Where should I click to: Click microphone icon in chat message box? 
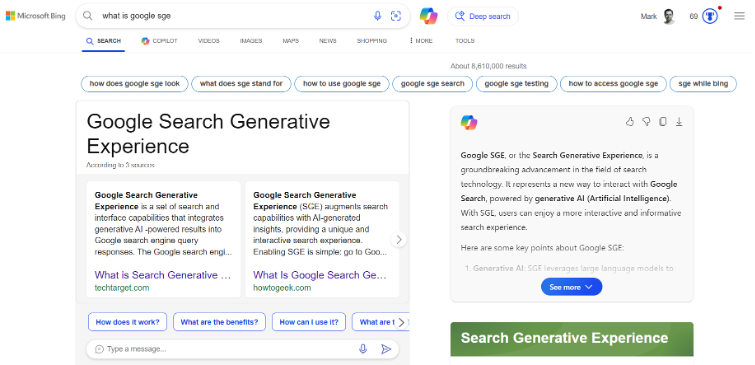coord(363,349)
